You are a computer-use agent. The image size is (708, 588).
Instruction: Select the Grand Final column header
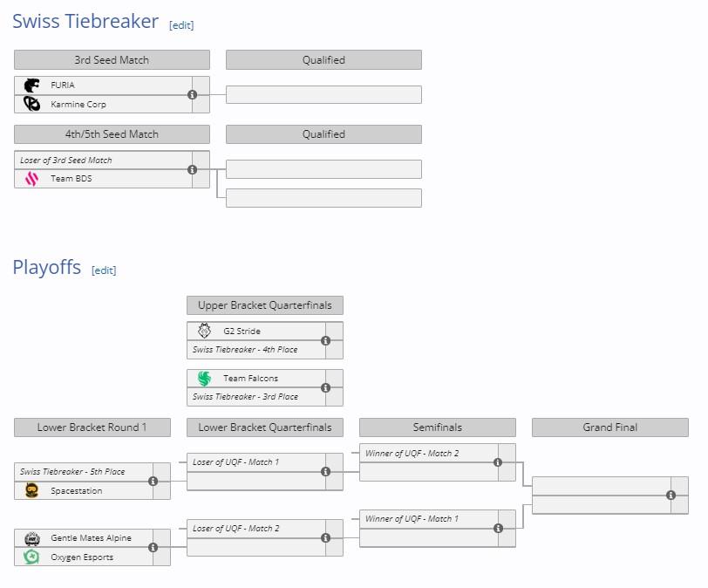pyautogui.click(x=610, y=427)
